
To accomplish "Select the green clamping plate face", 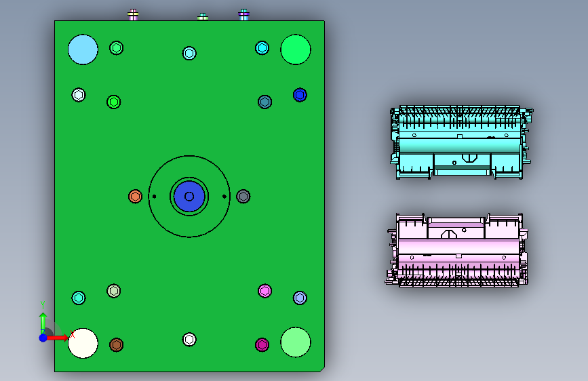I will [189, 196].
